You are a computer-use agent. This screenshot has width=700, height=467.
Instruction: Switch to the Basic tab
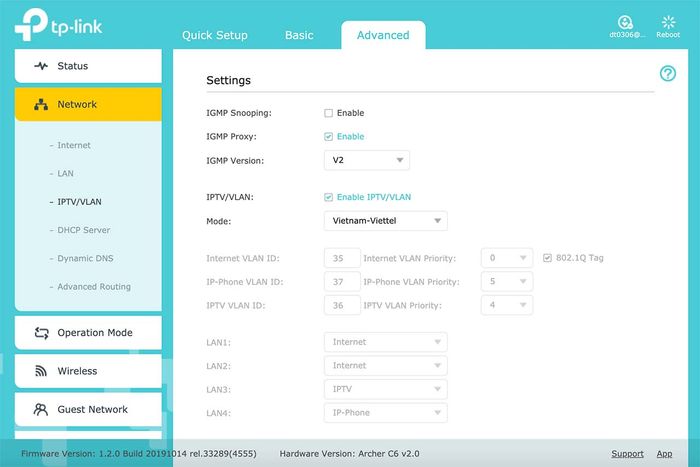click(x=299, y=35)
